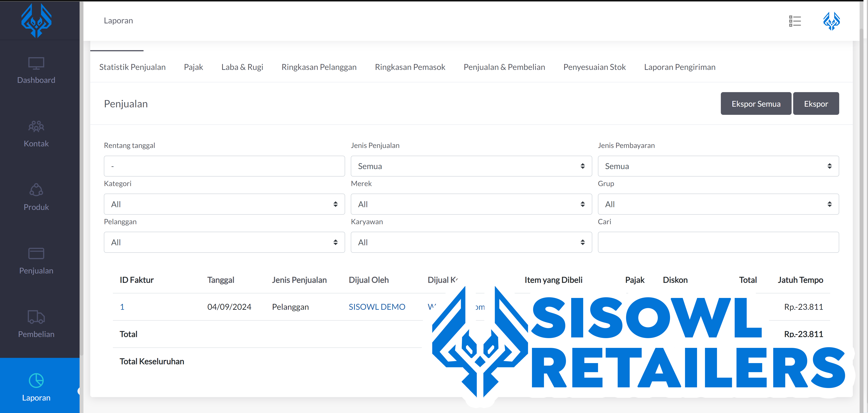The width and height of the screenshot is (868, 413).
Task: Expand the Merek dropdown
Action: pos(471,204)
